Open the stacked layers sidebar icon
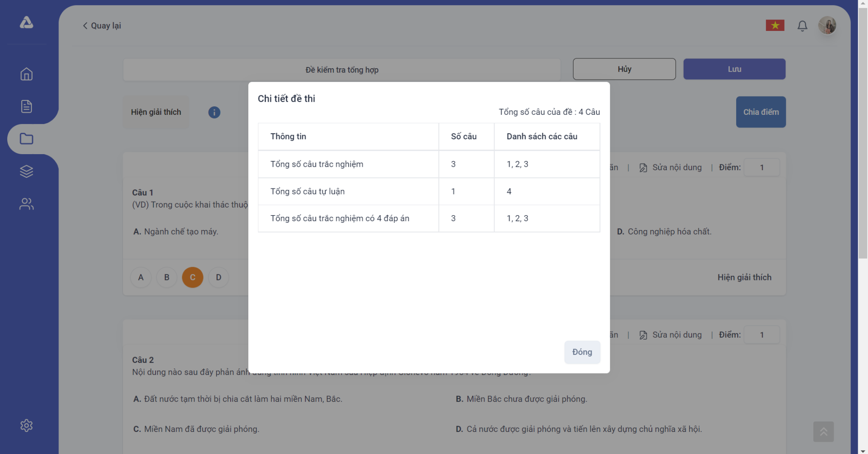The image size is (868, 454). pyautogui.click(x=26, y=172)
